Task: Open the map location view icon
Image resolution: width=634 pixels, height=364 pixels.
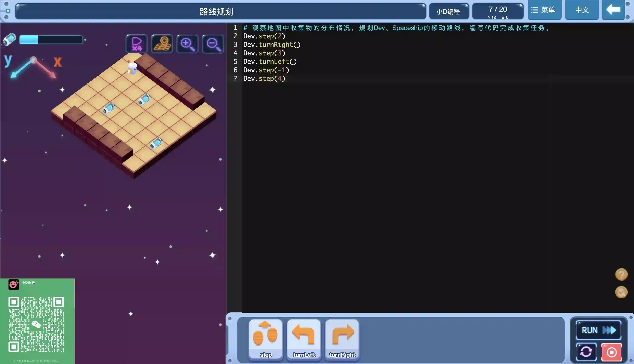Action: pos(162,44)
